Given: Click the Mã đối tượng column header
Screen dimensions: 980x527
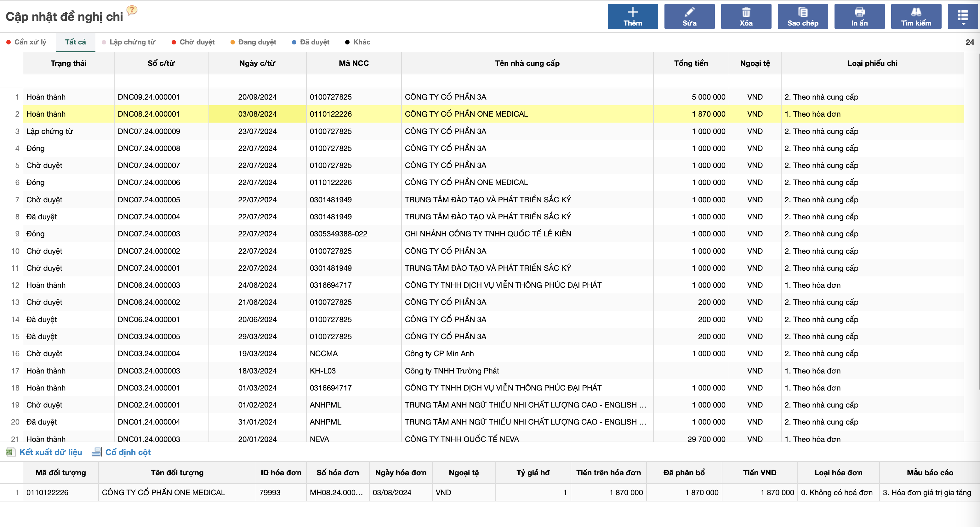Looking at the screenshot, I should coord(61,472).
